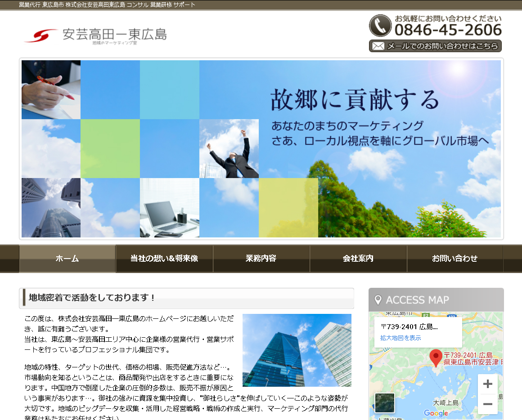Click the red S company logo

click(x=40, y=35)
